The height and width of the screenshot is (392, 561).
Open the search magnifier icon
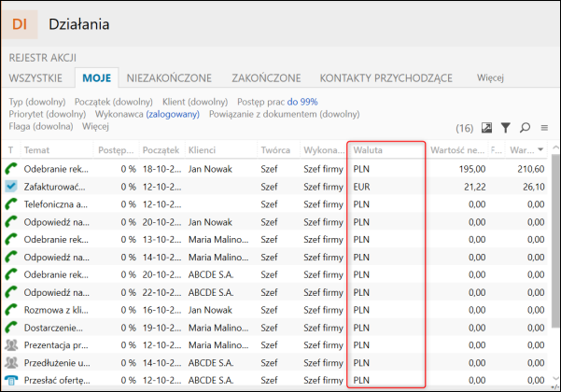525,128
